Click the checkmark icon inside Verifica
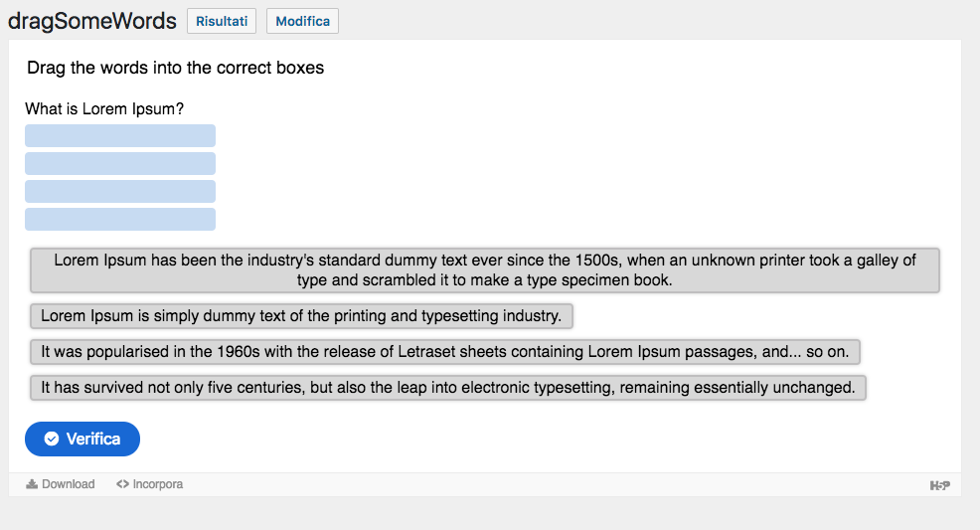 click(x=52, y=439)
